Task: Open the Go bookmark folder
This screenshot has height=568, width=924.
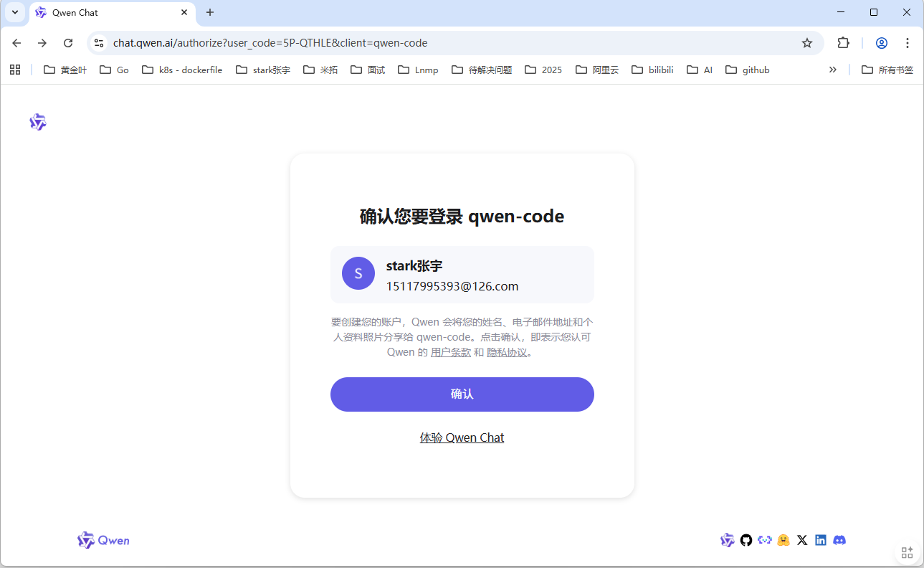Action: click(114, 70)
